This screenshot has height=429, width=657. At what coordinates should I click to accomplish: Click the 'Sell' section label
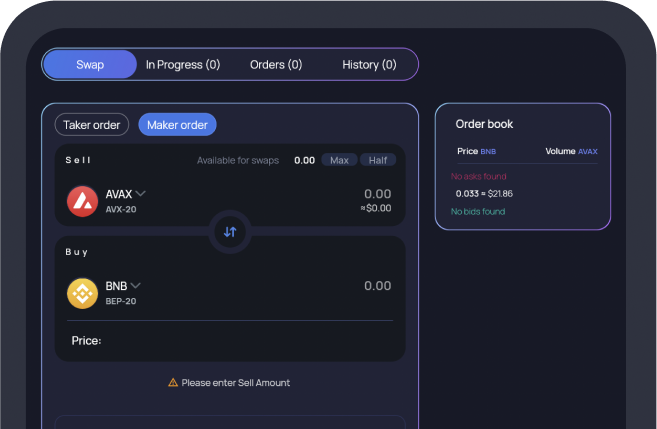tap(78, 160)
